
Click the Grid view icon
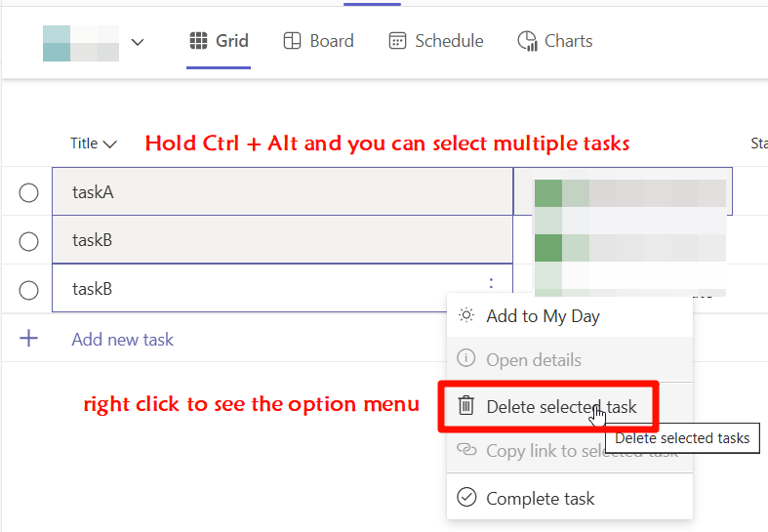pyautogui.click(x=198, y=41)
